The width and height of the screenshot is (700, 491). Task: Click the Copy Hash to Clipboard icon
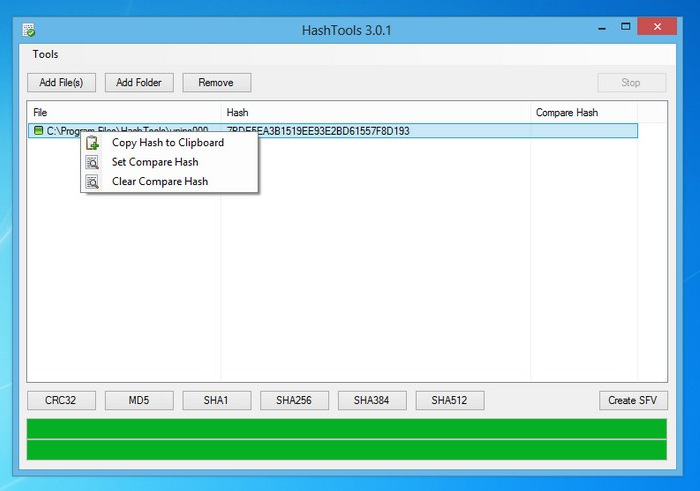(92, 143)
